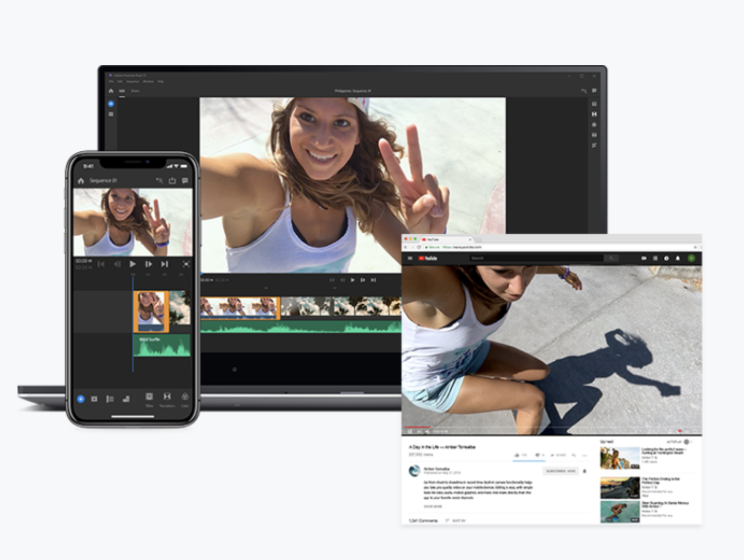
Task: Click blue plus button in laptop left sidebar
Action: [111, 103]
